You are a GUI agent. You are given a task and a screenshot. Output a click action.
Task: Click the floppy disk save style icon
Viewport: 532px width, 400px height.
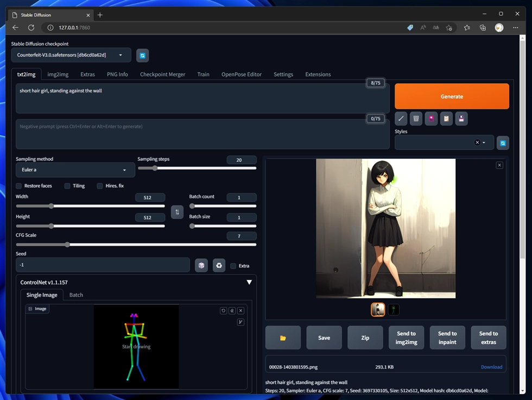tap(461, 118)
